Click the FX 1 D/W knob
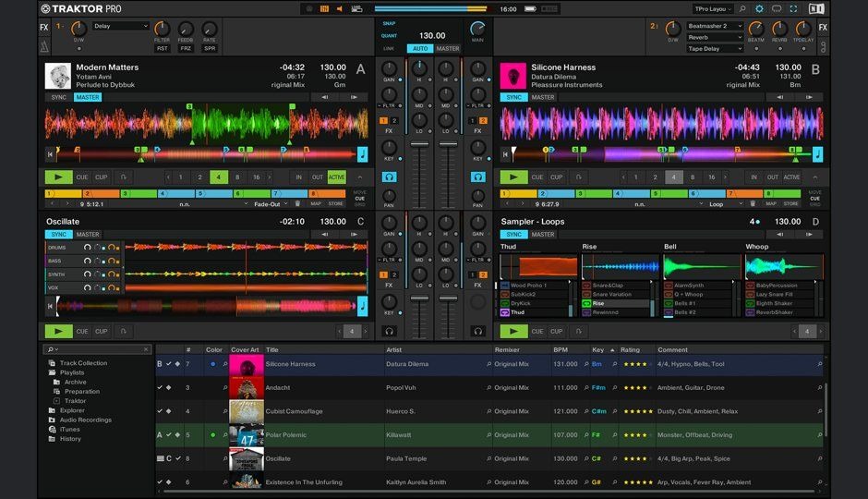868x499 pixels. 78,29
